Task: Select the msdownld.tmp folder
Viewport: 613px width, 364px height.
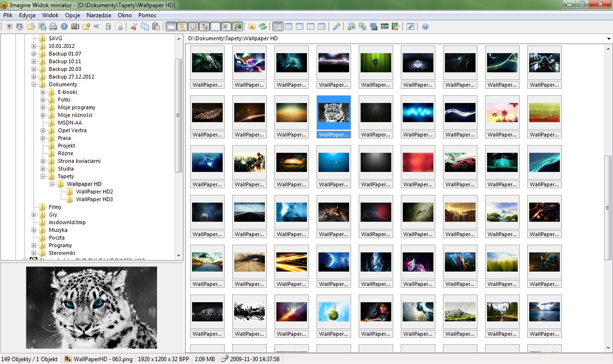Action: click(67, 222)
